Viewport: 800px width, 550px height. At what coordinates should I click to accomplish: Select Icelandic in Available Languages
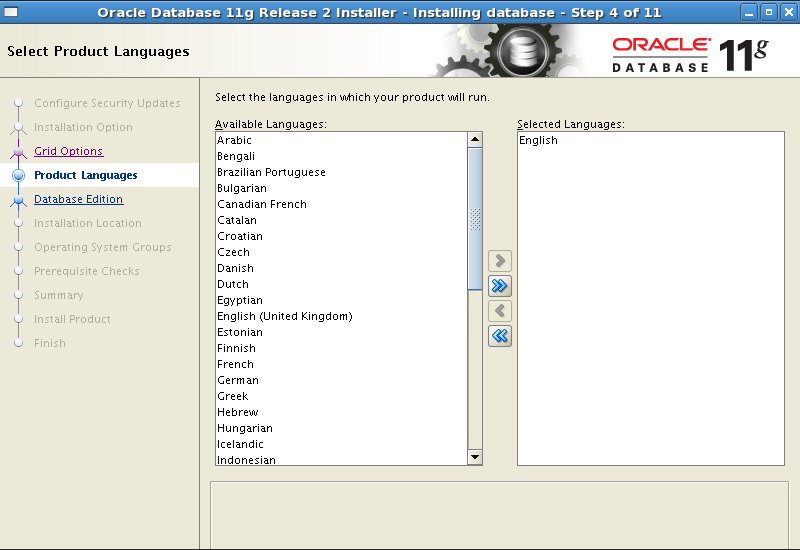click(341, 444)
